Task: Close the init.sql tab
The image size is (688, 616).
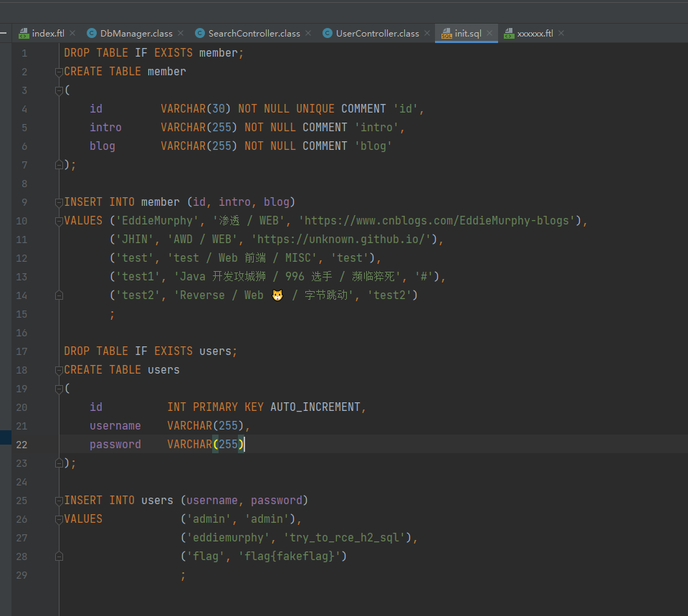Action: click(489, 34)
